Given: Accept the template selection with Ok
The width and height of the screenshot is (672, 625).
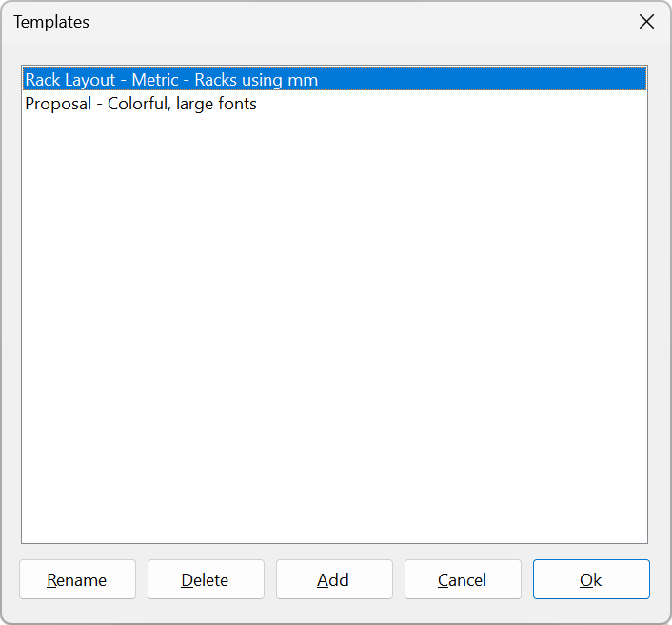Looking at the screenshot, I should pos(591,579).
